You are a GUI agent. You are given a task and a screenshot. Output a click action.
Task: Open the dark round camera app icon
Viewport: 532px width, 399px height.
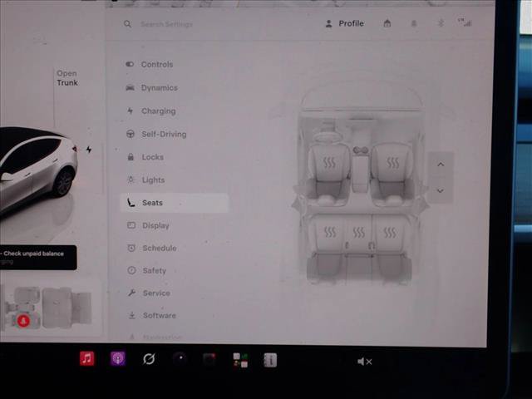tap(180, 358)
